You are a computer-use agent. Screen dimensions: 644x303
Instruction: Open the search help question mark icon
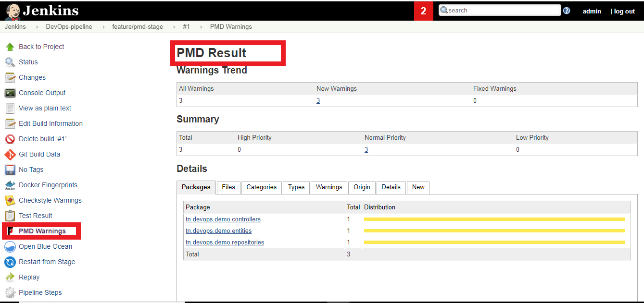(567, 11)
